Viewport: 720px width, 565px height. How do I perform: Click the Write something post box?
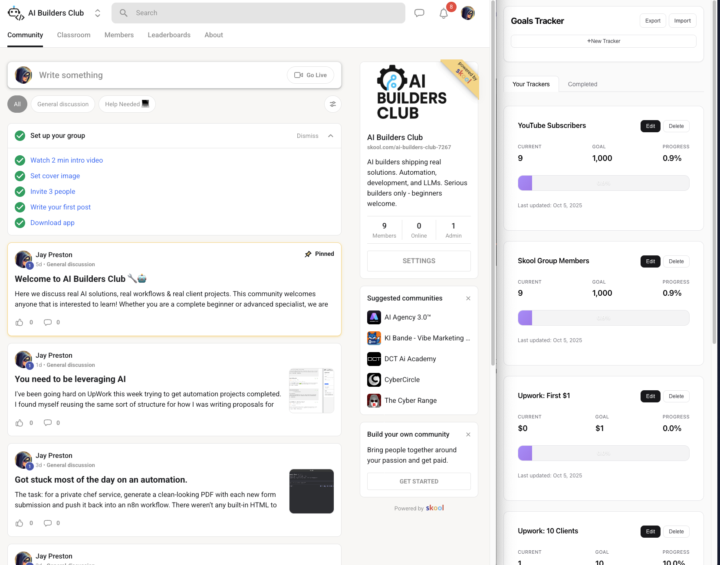(174, 75)
